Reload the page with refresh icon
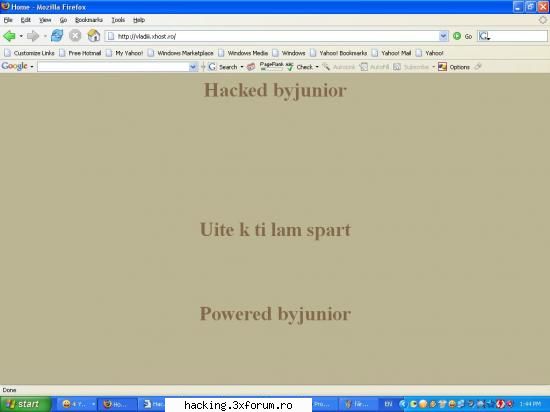Viewport: 550px width, 412px height. point(57,36)
